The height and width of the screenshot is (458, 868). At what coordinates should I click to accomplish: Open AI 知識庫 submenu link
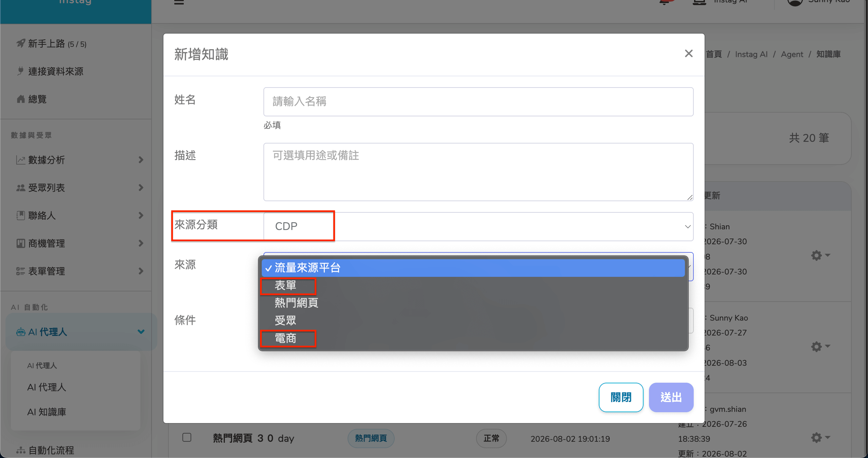point(47,412)
